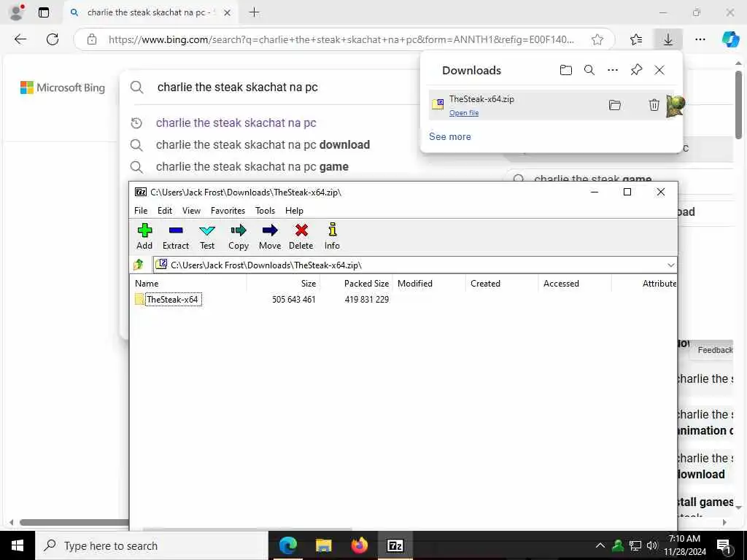Viewport: 747px width, 560px height.
Task: Open a new tab in Edge
Action: (255, 12)
